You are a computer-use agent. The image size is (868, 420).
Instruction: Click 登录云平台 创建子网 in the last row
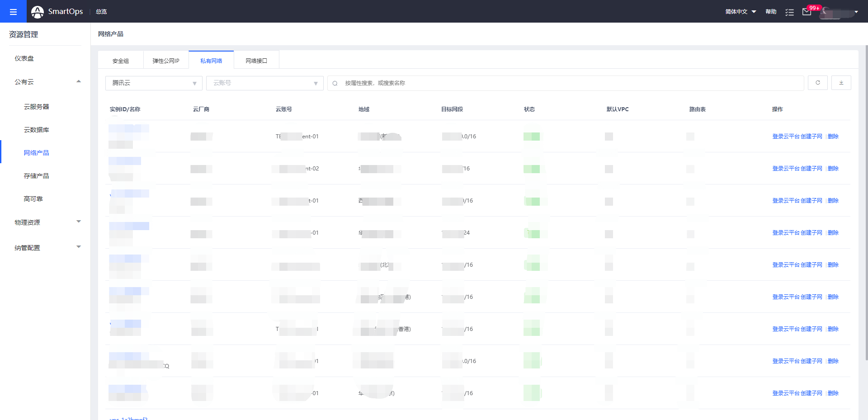tap(797, 393)
